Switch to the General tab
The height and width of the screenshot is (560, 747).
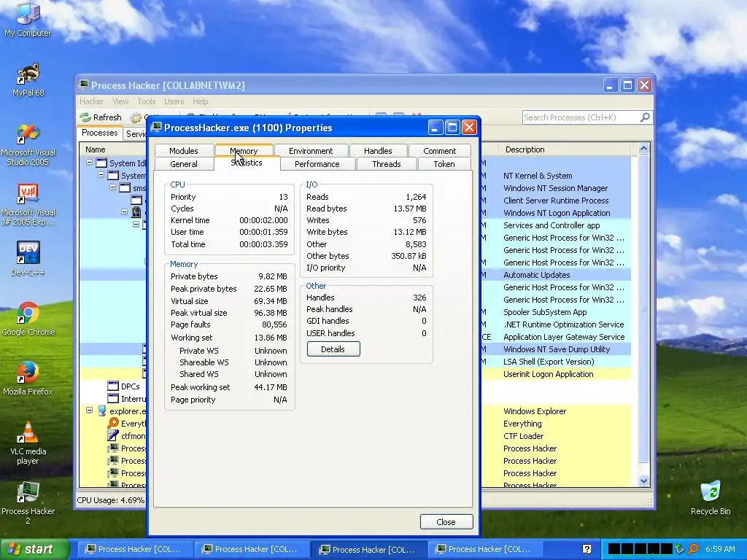pyautogui.click(x=183, y=164)
